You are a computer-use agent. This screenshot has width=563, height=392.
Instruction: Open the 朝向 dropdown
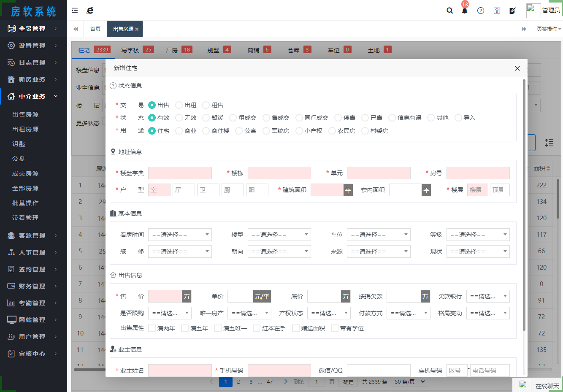click(x=279, y=251)
